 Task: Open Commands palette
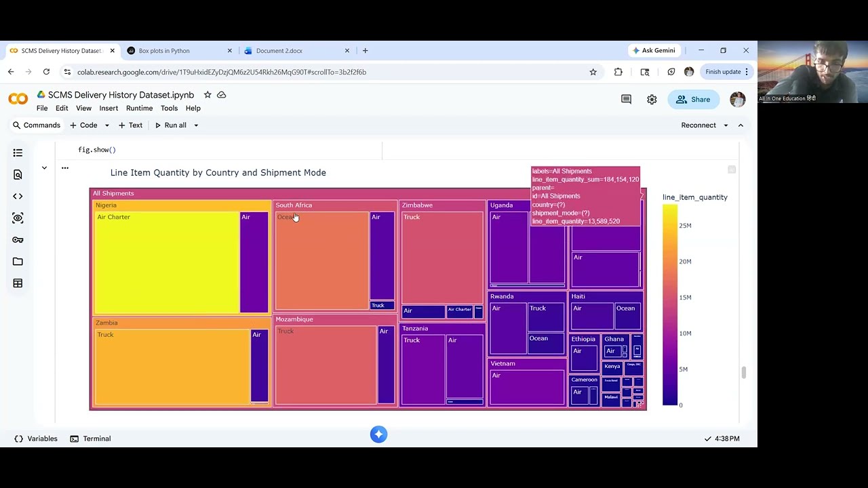36,125
